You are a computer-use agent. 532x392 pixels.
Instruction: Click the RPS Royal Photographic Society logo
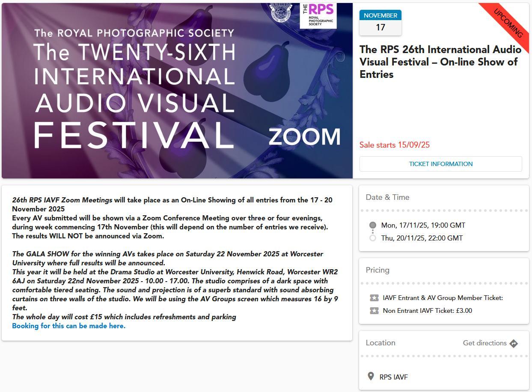click(x=318, y=15)
